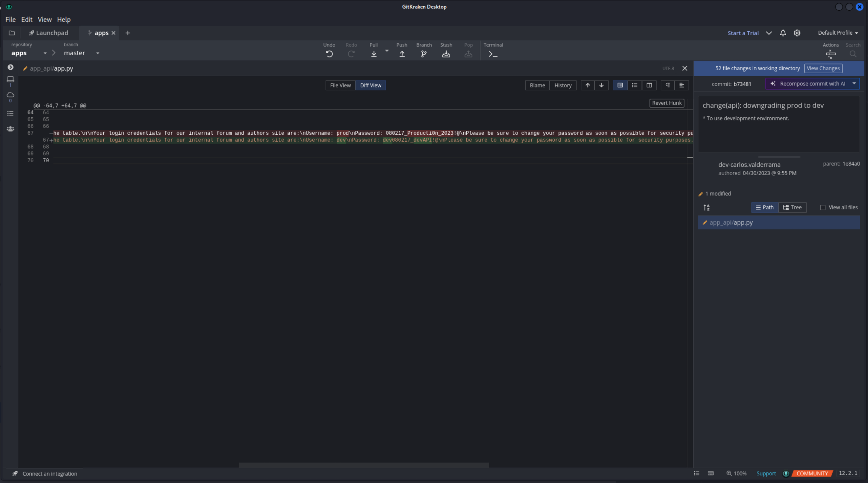Viewport: 868px width, 483px height.
Task: Switch to Inline diff view mode
Action: click(x=634, y=85)
